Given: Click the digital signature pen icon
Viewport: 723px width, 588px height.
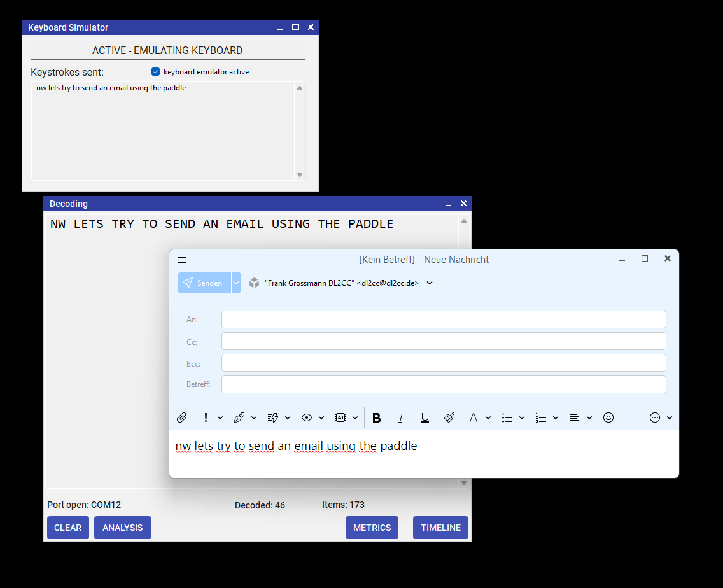Looking at the screenshot, I should pos(239,418).
